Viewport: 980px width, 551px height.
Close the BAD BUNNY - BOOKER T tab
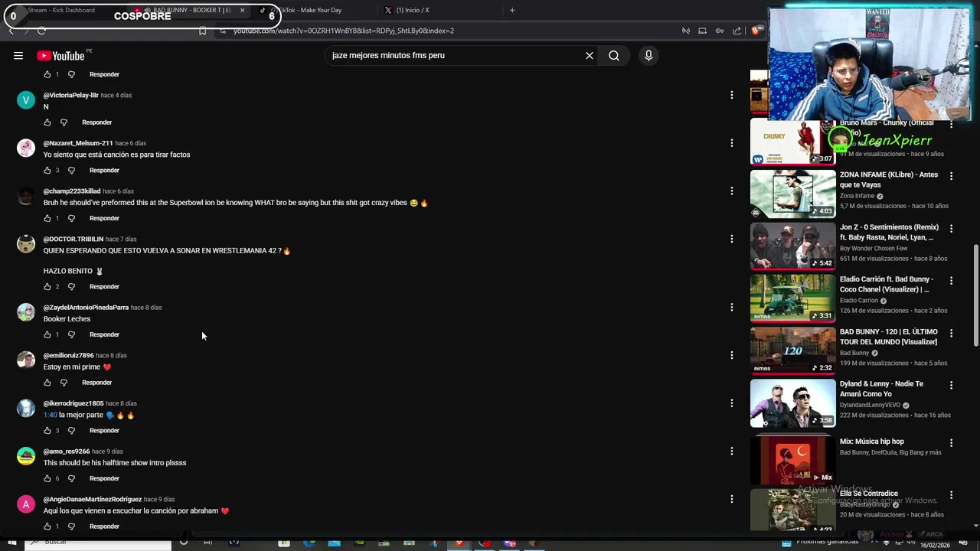243,10
